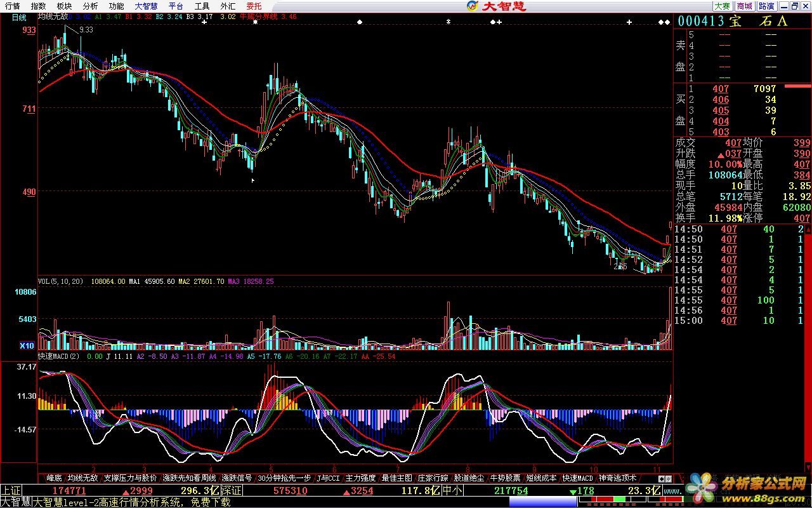The image size is (812, 508).
Task: Click the stock code 000413 header
Action: point(701,21)
